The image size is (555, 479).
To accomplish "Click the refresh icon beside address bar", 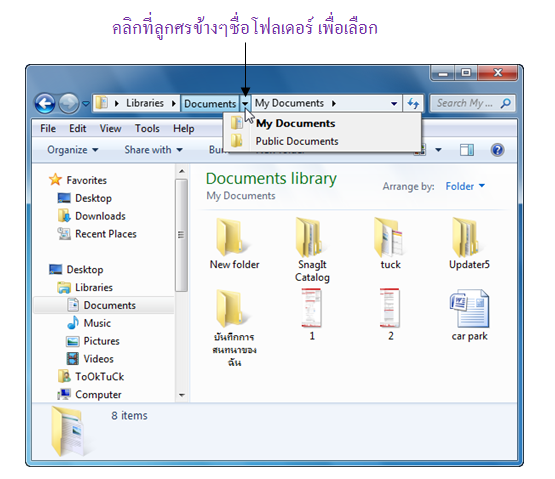I will [x=413, y=104].
